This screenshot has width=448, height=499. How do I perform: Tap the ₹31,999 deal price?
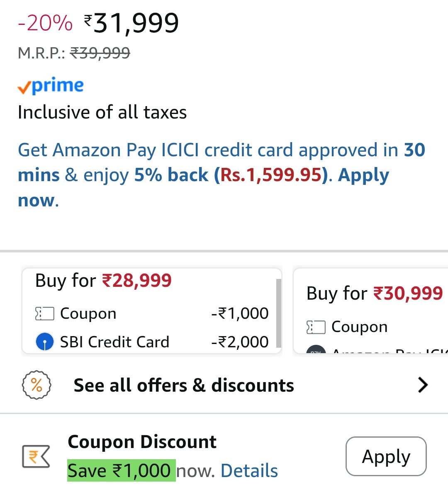tap(131, 23)
